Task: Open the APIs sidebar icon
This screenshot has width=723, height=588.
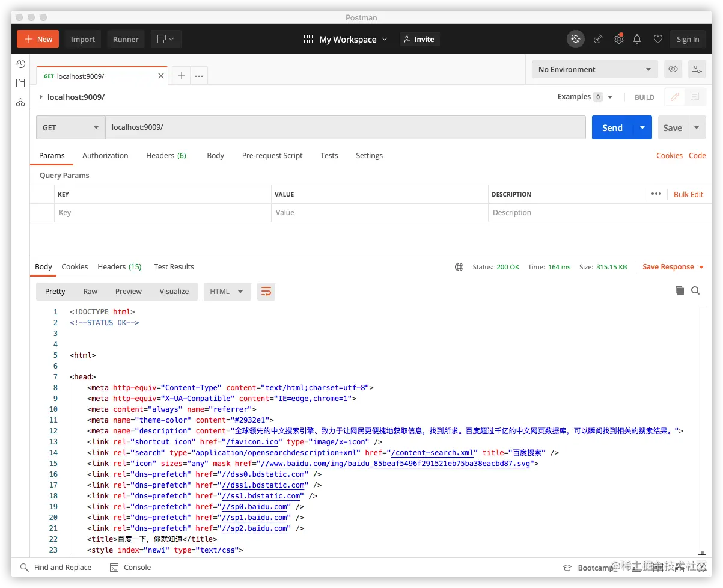Action: (20, 102)
